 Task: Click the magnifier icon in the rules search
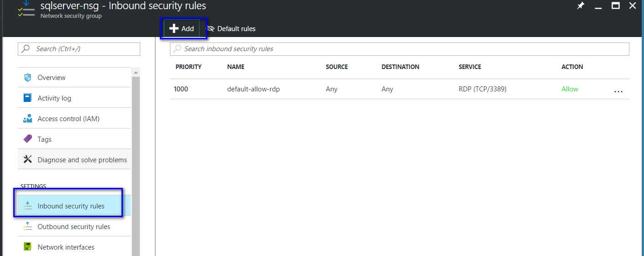[177, 48]
